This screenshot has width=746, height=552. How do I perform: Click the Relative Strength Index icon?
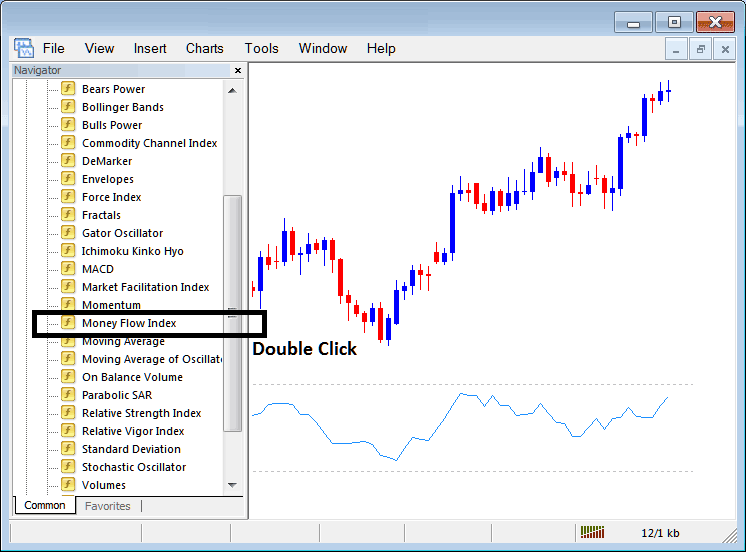tap(68, 413)
